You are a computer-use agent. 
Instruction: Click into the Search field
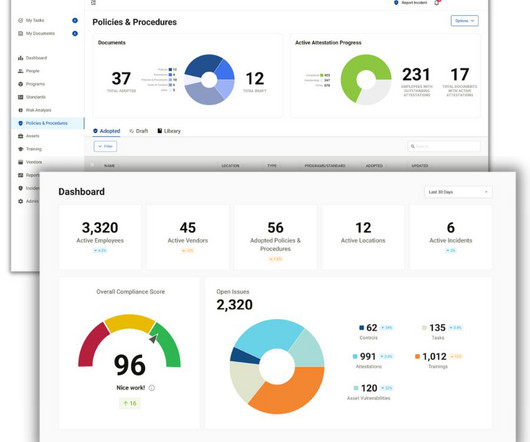tap(444, 146)
